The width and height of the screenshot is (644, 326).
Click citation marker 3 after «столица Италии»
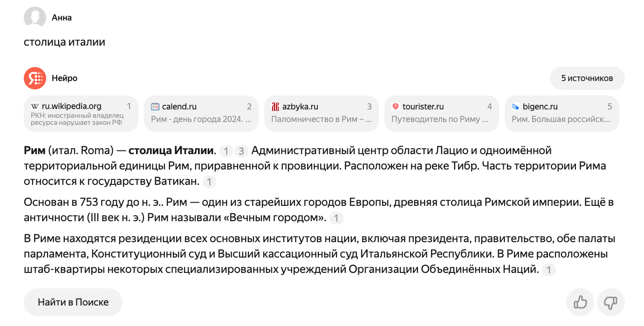coord(241,151)
